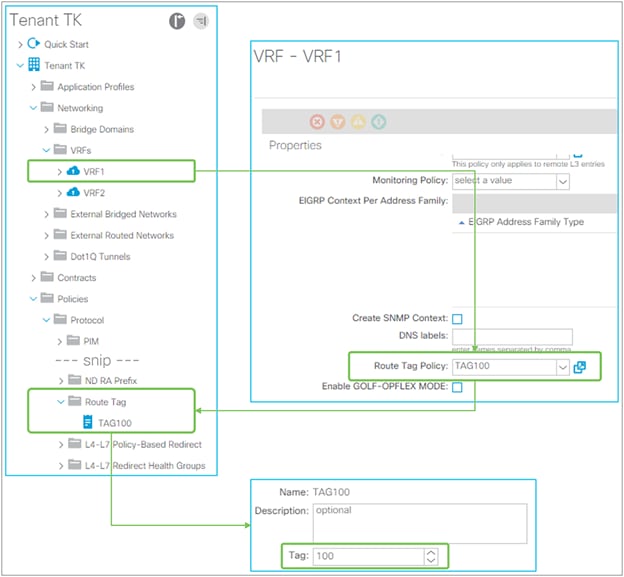624x577 pixels.
Task: Decrease the Tag value stepper down arrow
Action: (431, 560)
